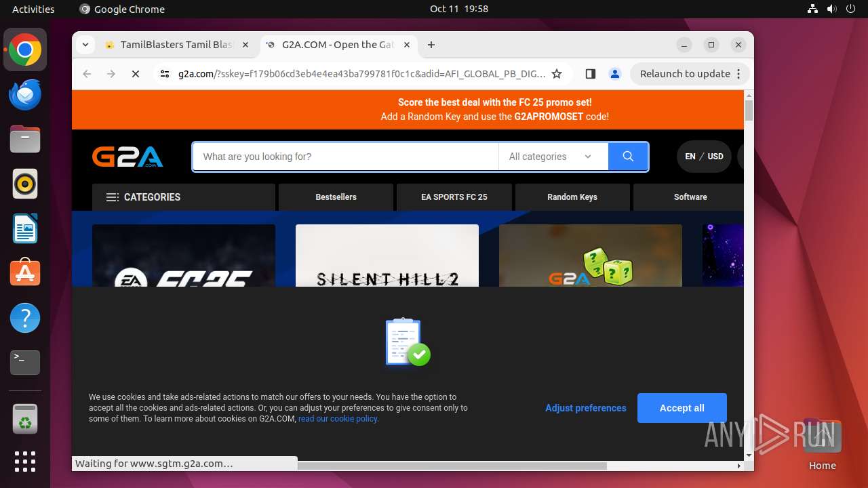Screen dimensions: 868x488
Task: View site information icon in address bar
Action: coord(165,74)
